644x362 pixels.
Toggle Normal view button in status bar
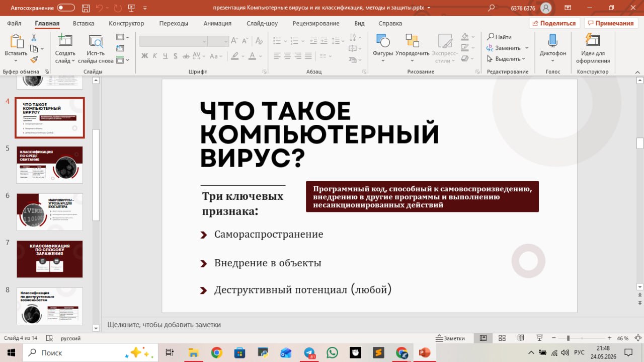point(484,338)
